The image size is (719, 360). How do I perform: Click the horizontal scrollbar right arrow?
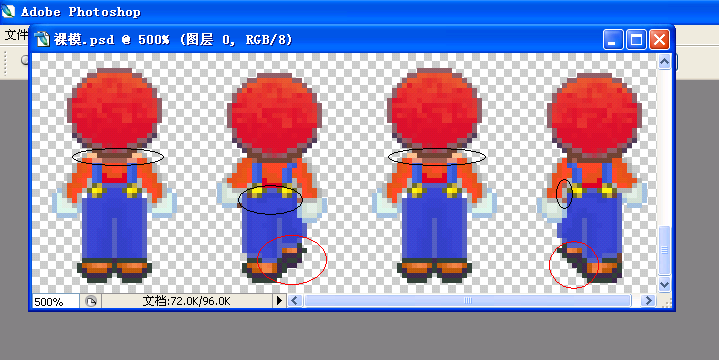tap(648, 301)
